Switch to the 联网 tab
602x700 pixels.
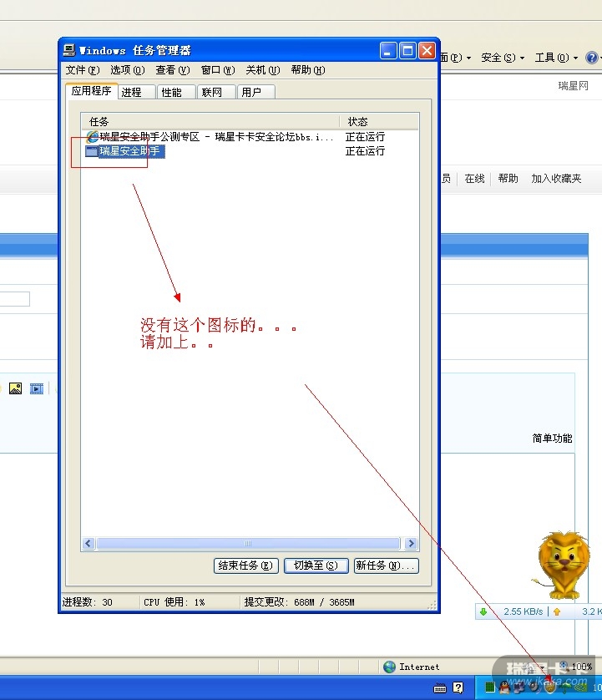[216, 92]
